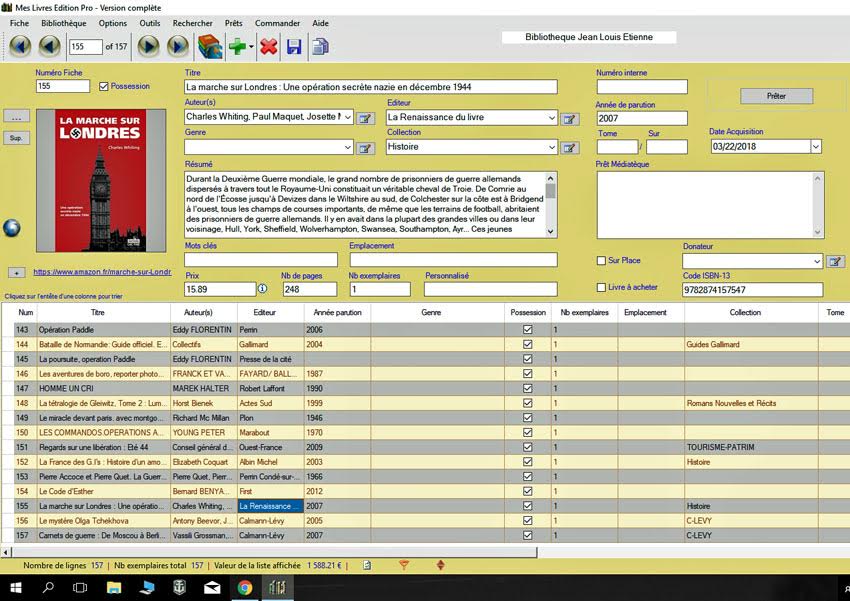Enable the Livre à acheter checkbox
This screenshot has width=850, height=601.
601,288
